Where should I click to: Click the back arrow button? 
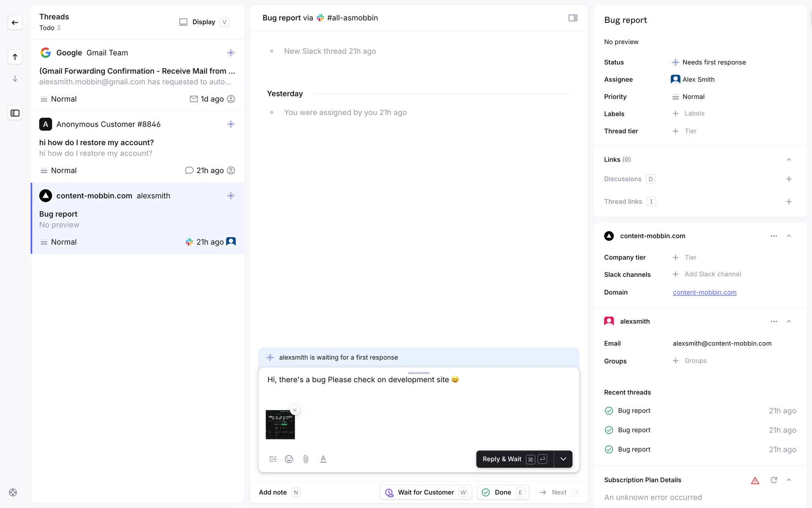click(15, 22)
